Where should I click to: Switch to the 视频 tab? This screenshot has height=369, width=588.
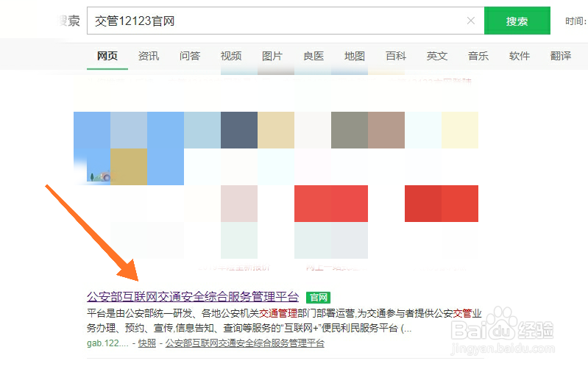pyautogui.click(x=231, y=56)
